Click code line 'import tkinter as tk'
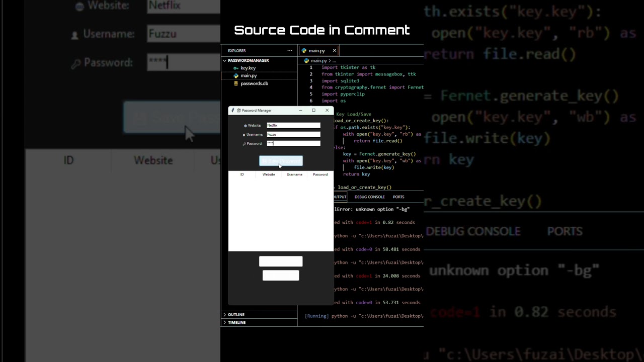The height and width of the screenshot is (362, 644). 349,67
